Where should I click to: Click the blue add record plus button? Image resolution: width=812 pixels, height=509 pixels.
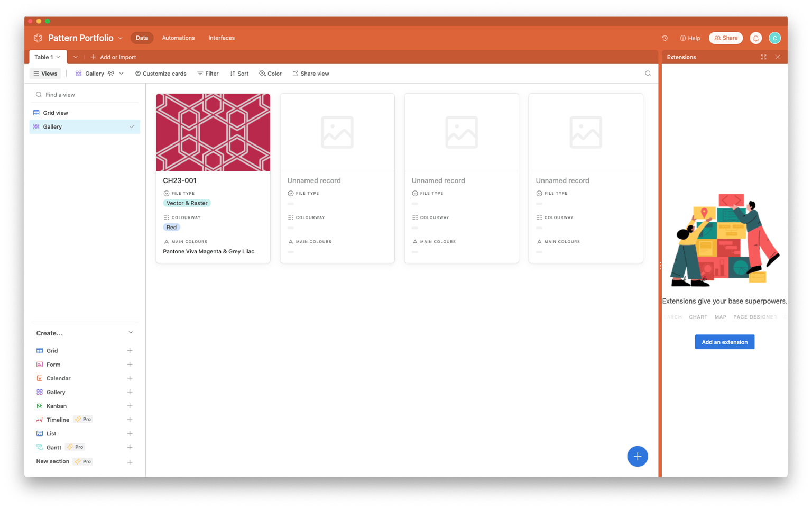tap(637, 456)
